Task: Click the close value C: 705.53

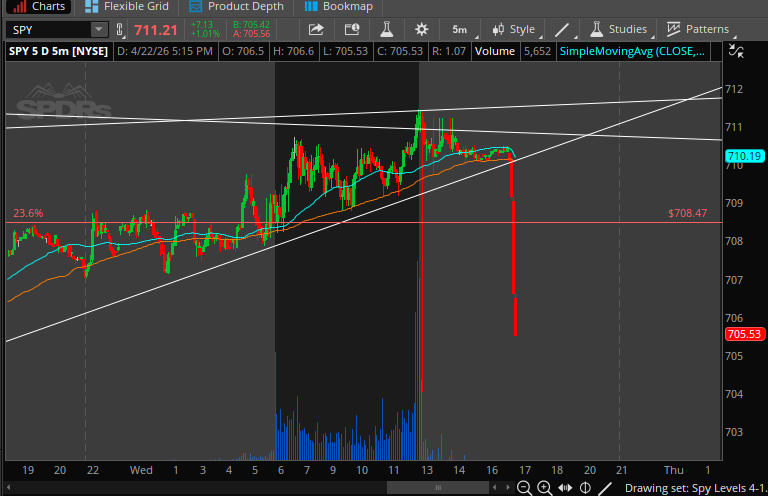Action: tap(399, 51)
